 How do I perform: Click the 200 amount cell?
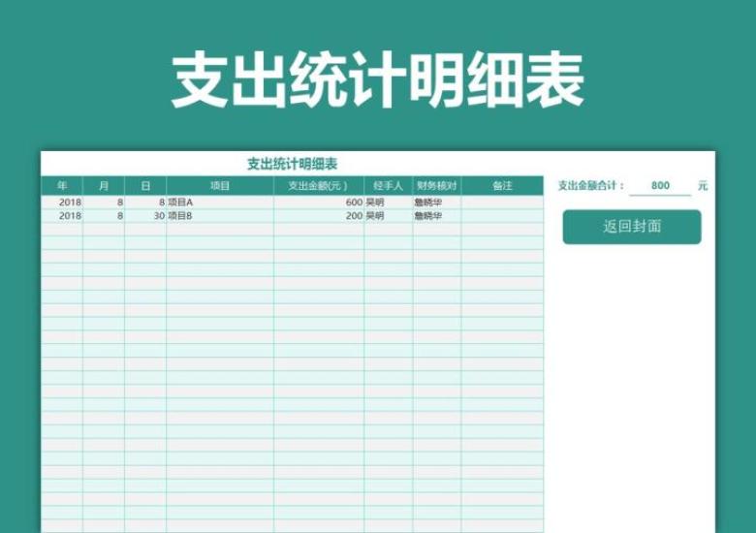pyautogui.click(x=319, y=215)
